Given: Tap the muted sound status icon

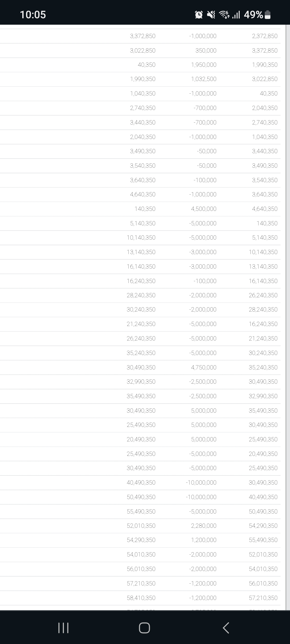Looking at the screenshot, I should coord(211,14).
